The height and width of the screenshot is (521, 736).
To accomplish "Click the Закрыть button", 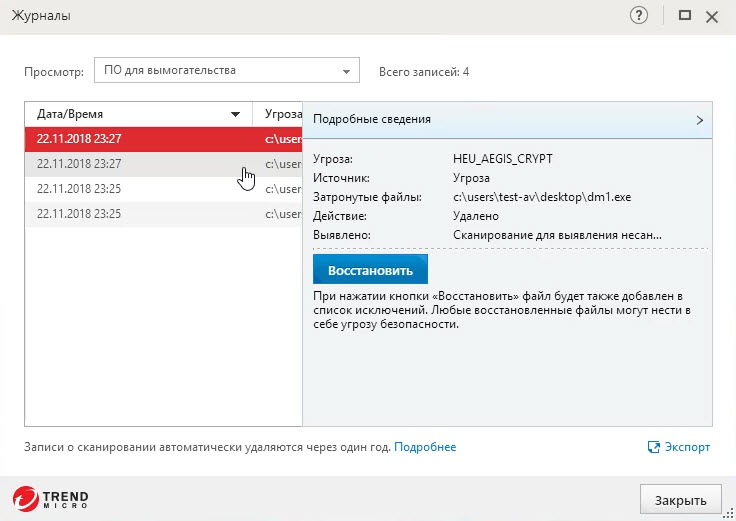I will point(680,500).
